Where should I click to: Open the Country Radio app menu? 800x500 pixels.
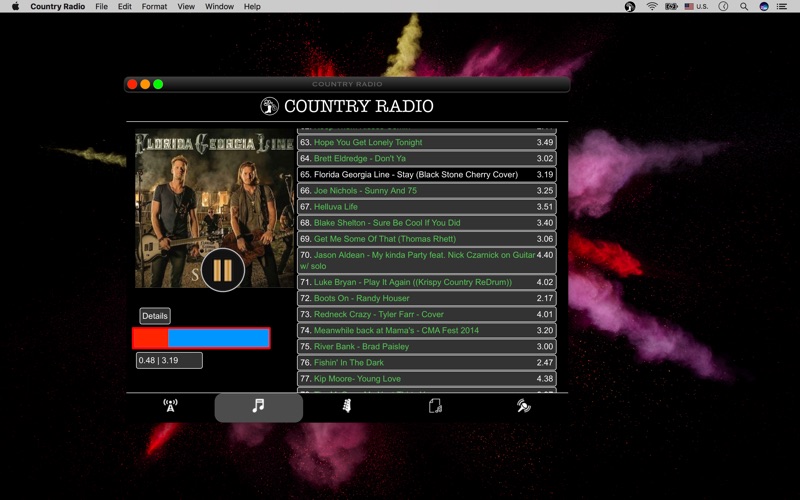58,7
